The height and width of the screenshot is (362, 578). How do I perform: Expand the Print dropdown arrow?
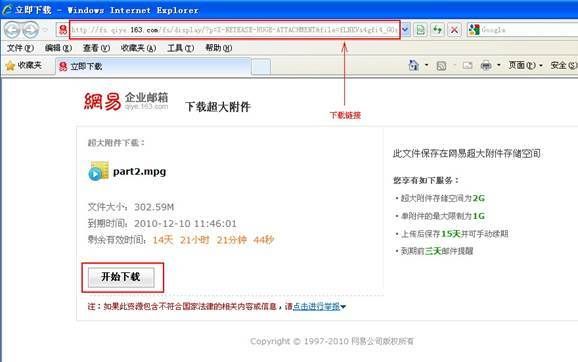[x=499, y=66]
